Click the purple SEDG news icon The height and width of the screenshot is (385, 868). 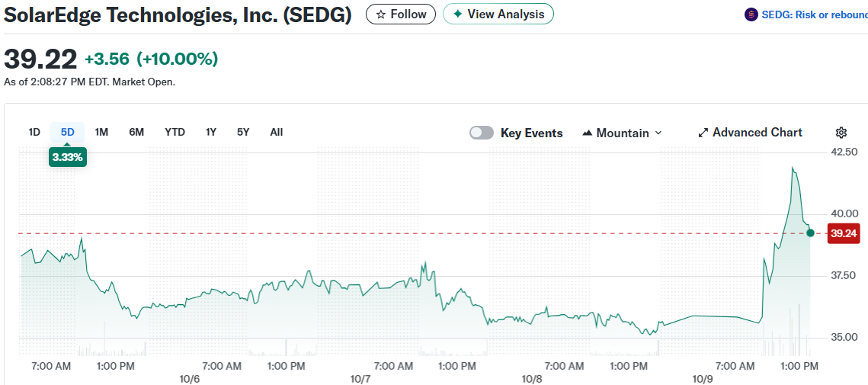751,14
